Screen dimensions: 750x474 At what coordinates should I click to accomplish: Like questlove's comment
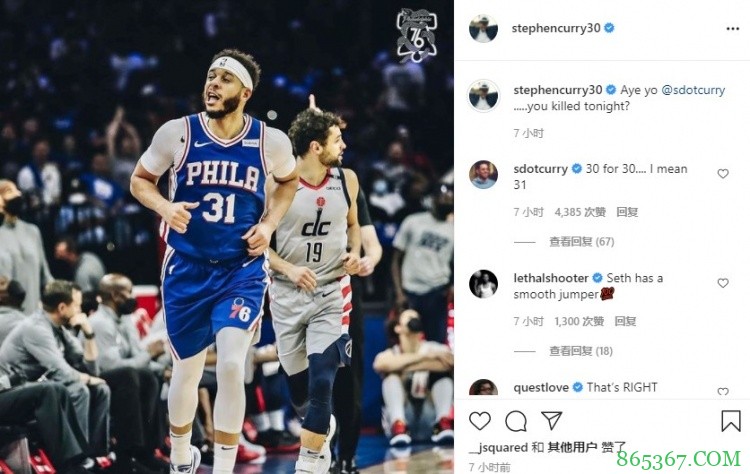point(723,391)
